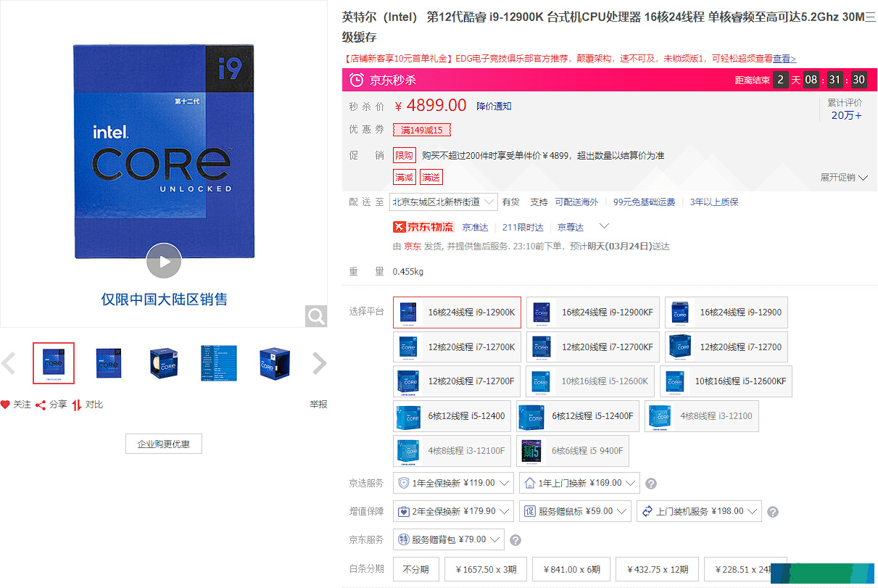Click the 京东物流 logo

pyautogui.click(x=423, y=227)
